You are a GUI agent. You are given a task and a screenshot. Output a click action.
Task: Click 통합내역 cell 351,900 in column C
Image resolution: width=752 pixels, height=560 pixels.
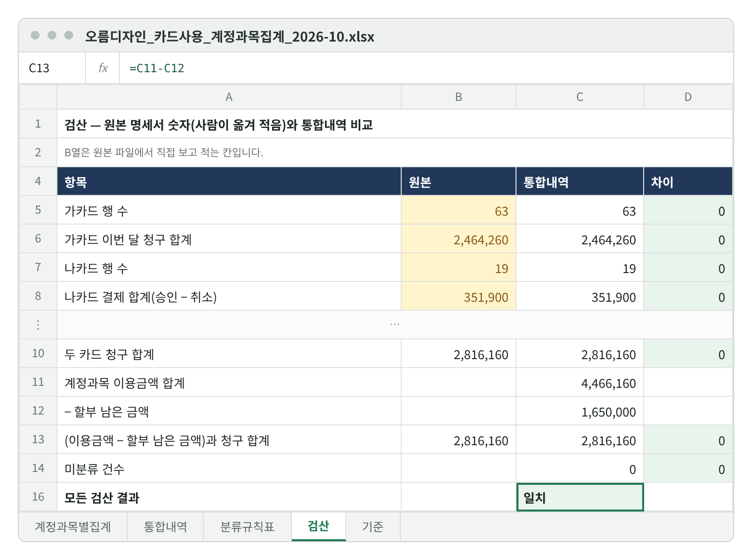tap(580, 296)
